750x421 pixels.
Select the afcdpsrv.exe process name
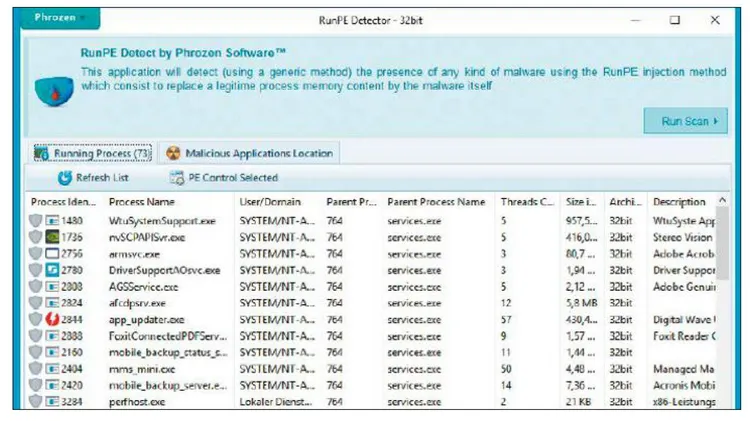137,303
